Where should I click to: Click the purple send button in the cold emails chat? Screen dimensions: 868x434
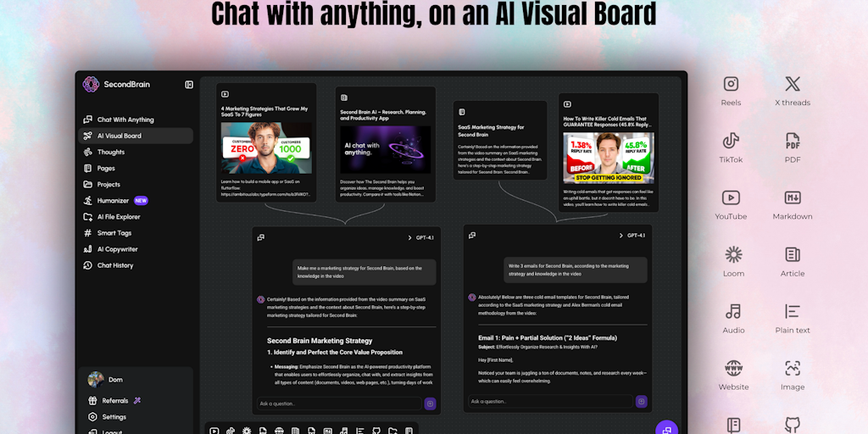(x=642, y=401)
